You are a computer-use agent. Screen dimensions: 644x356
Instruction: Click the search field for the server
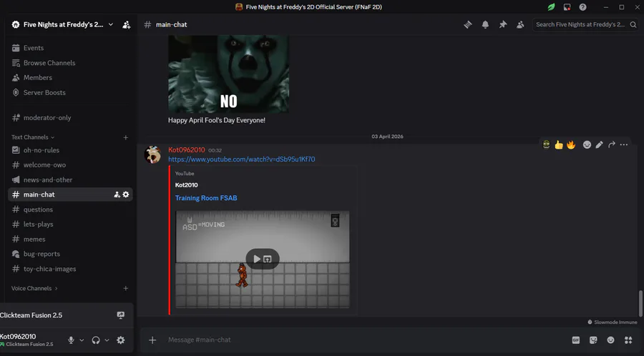[x=585, y=24]
